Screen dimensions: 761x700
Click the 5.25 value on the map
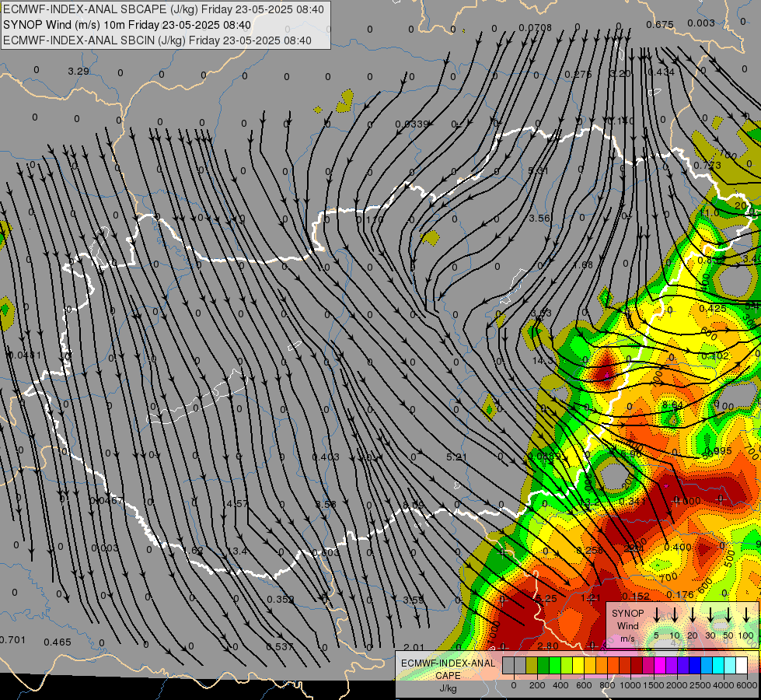[546, 598]
